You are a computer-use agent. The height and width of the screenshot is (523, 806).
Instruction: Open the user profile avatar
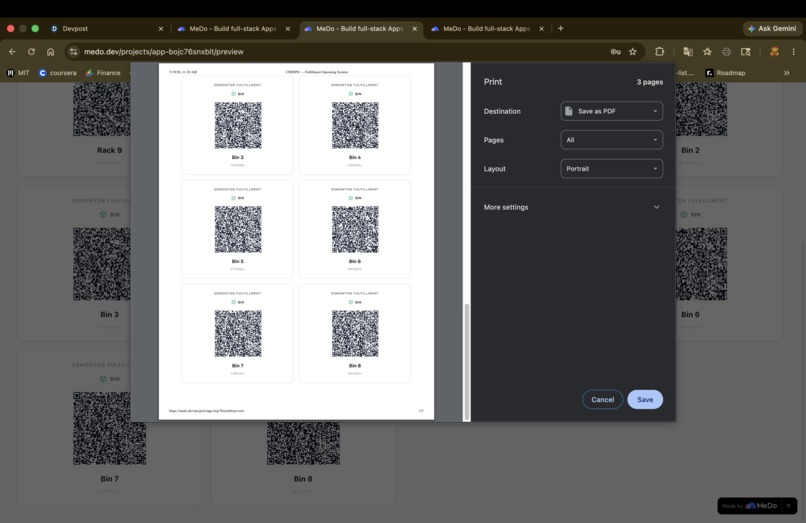point(774,51)
